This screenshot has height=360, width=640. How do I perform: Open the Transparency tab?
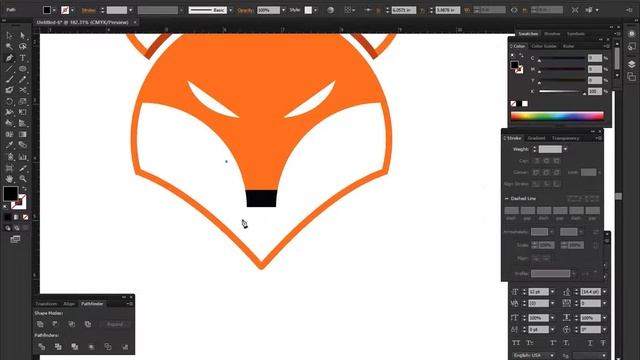(x=565, y=138)
